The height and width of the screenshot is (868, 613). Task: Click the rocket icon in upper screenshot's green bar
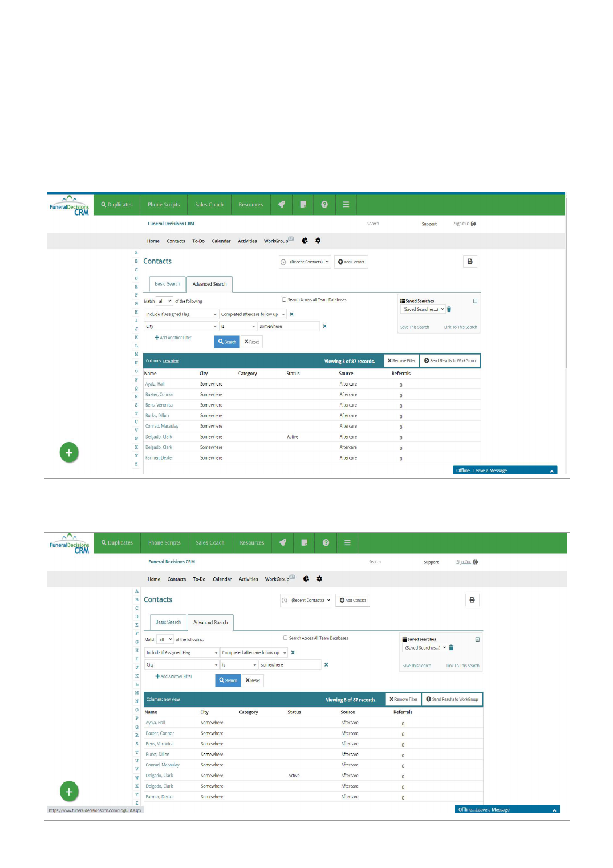[282, 205]
